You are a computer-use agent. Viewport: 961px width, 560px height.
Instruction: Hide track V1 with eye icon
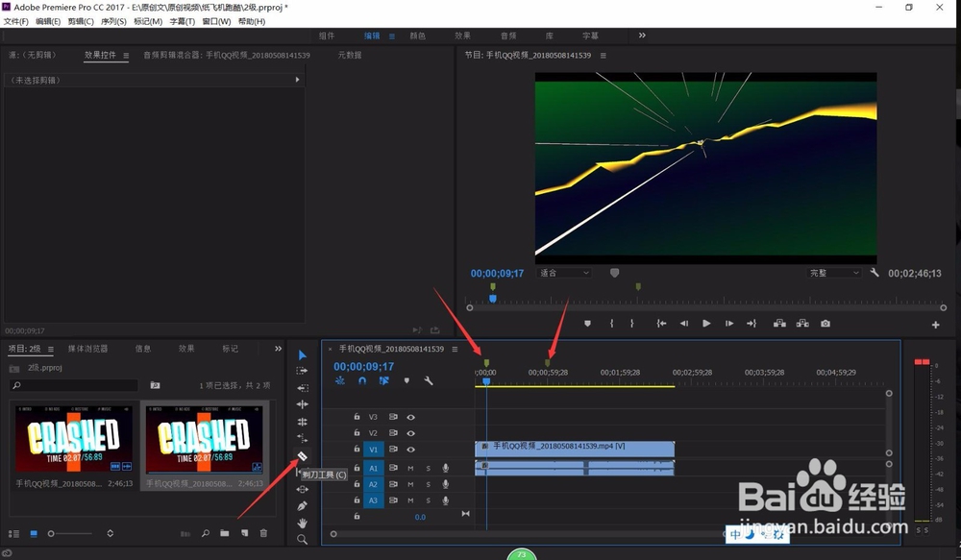coord(410,450)
